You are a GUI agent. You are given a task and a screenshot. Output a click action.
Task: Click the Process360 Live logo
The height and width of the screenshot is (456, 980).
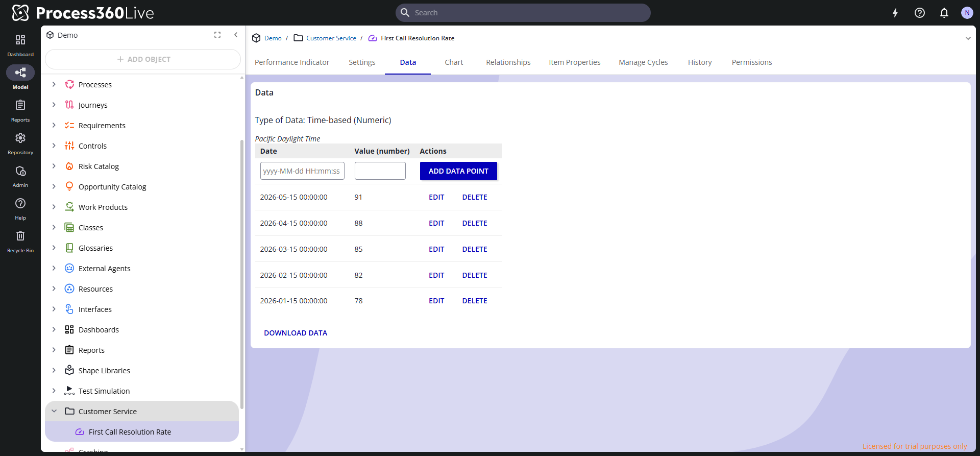coord(83,13)
